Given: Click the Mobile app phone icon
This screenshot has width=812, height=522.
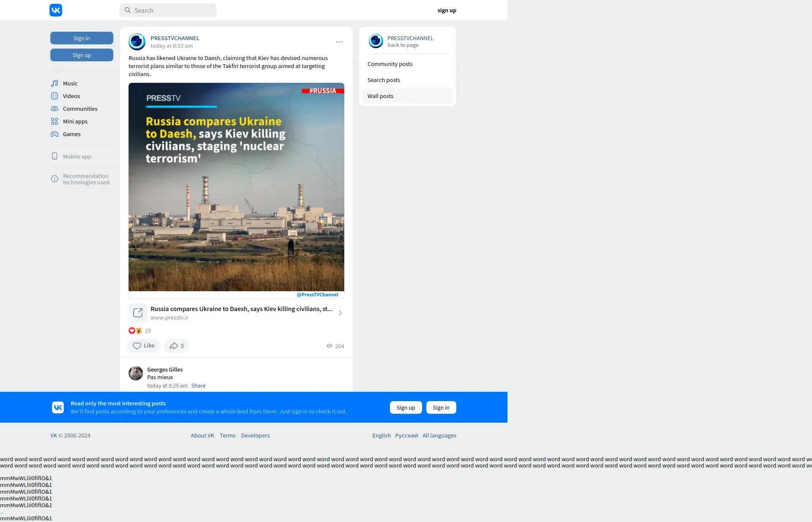Looking at the screenshot, I should 55,156.
